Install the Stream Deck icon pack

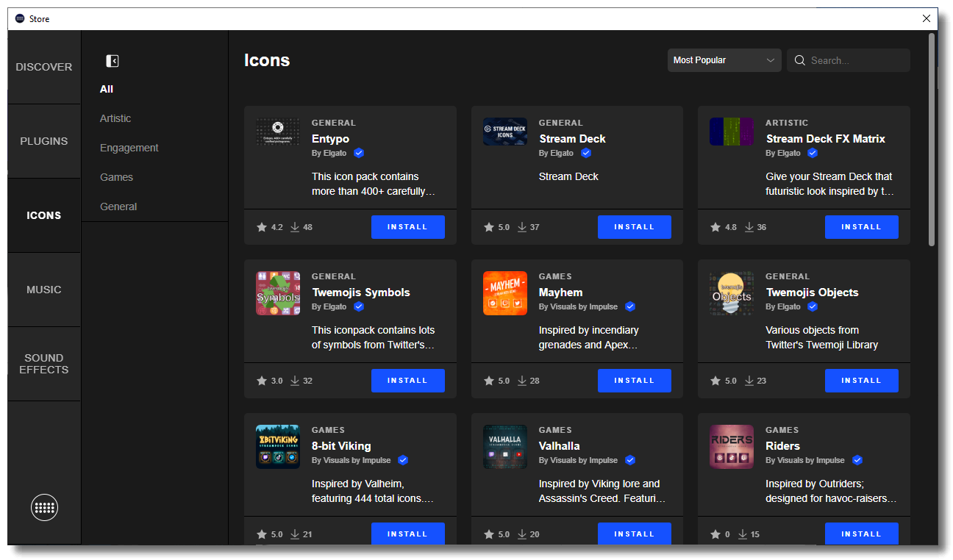click(x=635, y=227)
